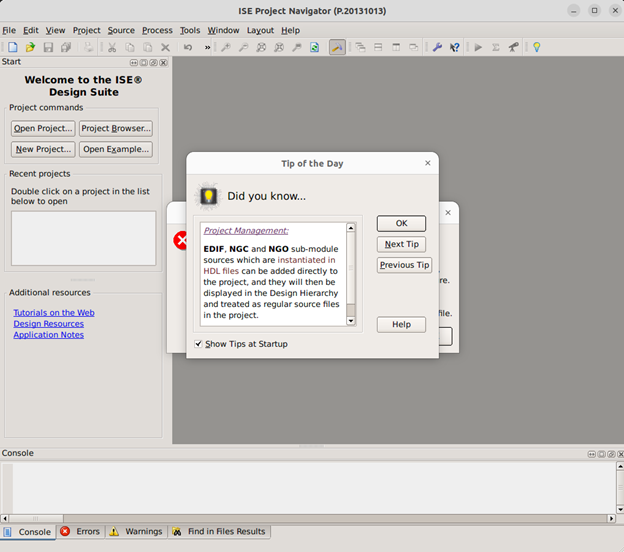Show the Next Tip
This screenshot has height=552, width=624.
coord(401,244)
